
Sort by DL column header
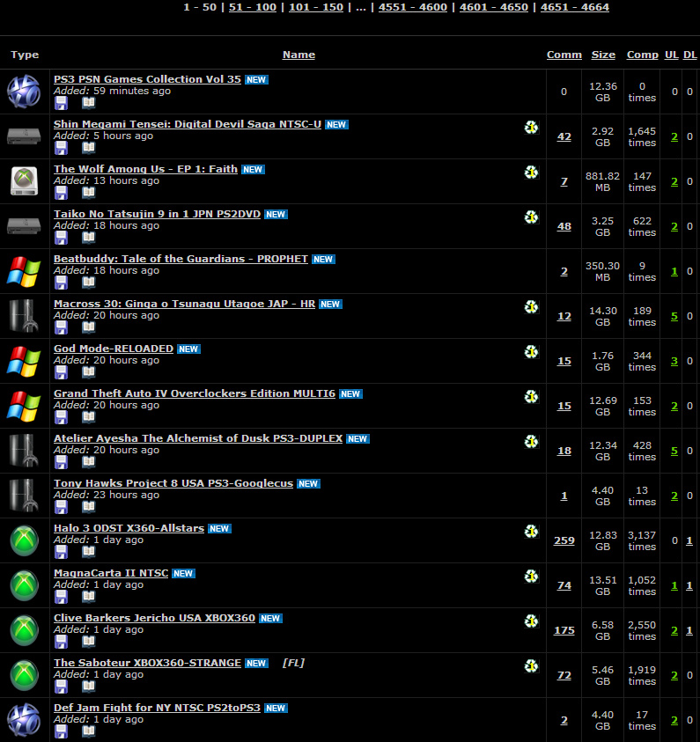coord(689,55)
